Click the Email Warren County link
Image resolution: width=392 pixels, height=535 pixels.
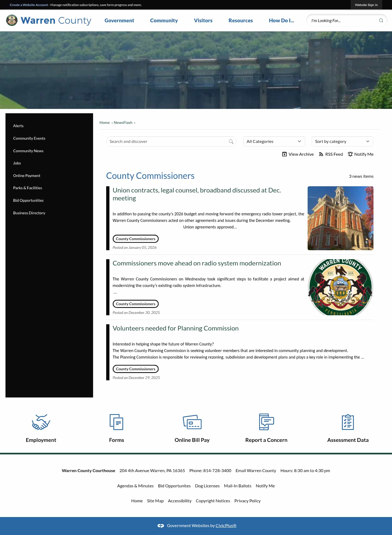256,470
